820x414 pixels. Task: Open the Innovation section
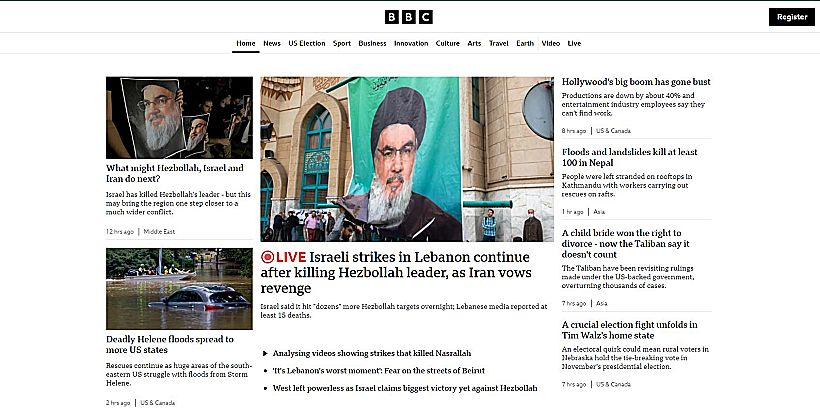411,43
